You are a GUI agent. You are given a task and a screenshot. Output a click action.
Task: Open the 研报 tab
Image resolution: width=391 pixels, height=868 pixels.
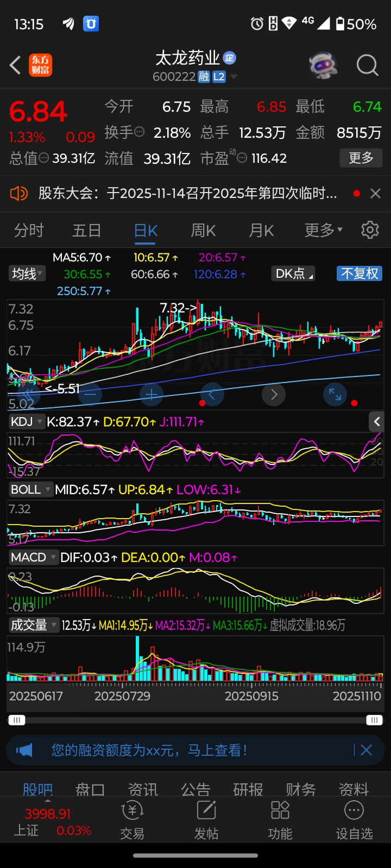click(x=248, y=788)
